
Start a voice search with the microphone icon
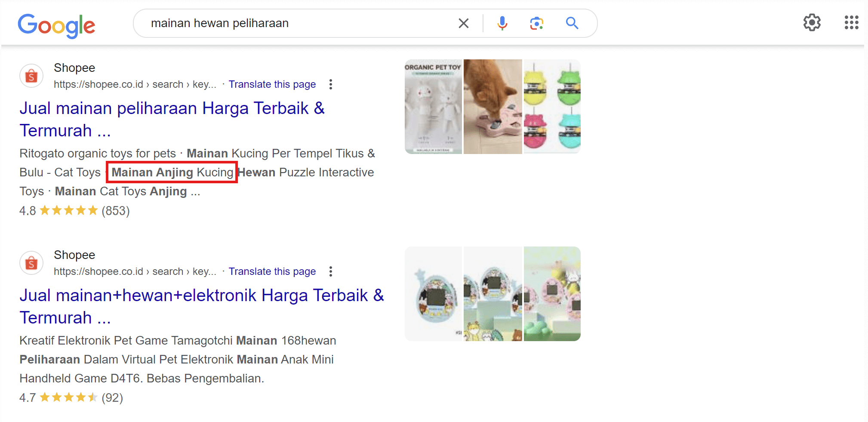pyautogui.click(x=502, y=23)
